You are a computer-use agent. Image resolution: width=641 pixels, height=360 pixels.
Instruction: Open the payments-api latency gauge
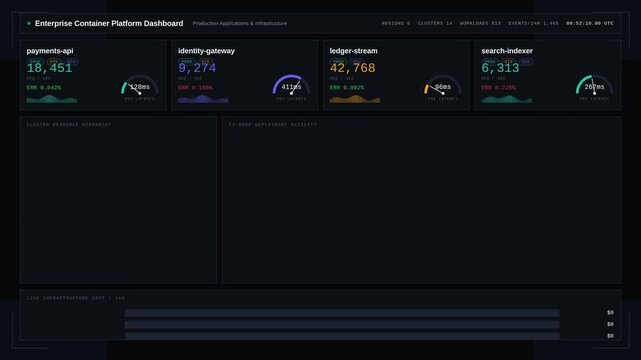(x=140, y=86)
